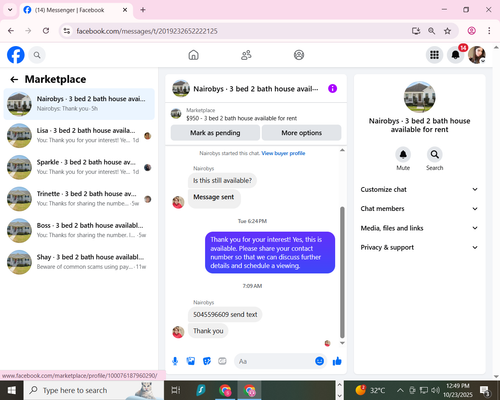Open emoji picker in message box
Screen dimensions: 500x400
coord(319,361)
